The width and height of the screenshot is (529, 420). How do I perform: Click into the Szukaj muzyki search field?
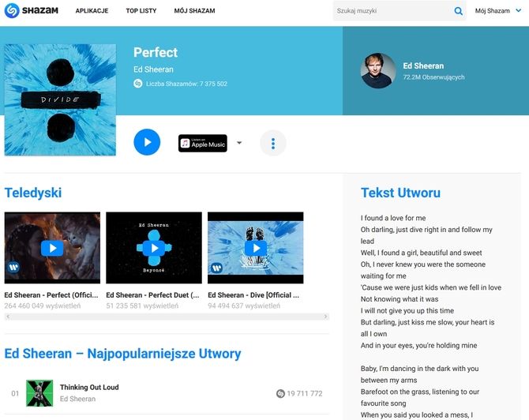coord(393,11)
